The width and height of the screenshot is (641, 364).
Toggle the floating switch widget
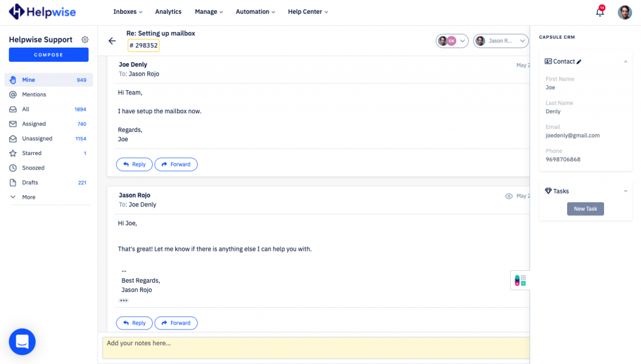click(520, 280)
